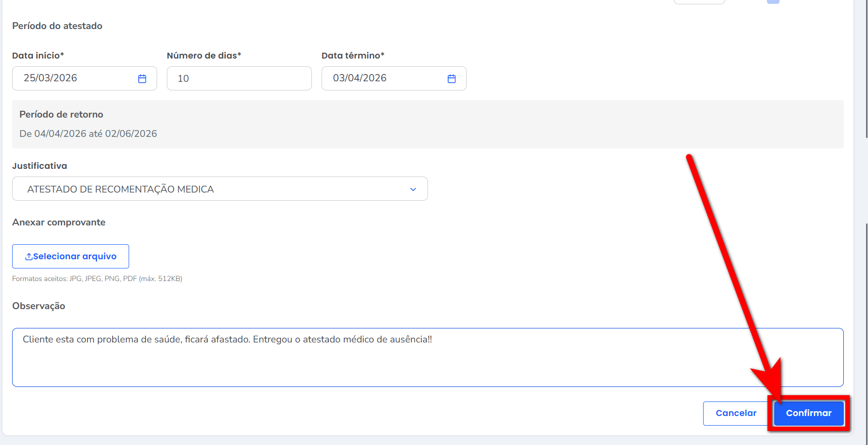868x445 pixels.
Task: Click the Anexar comprovante heading
Action: pos(59,222)
